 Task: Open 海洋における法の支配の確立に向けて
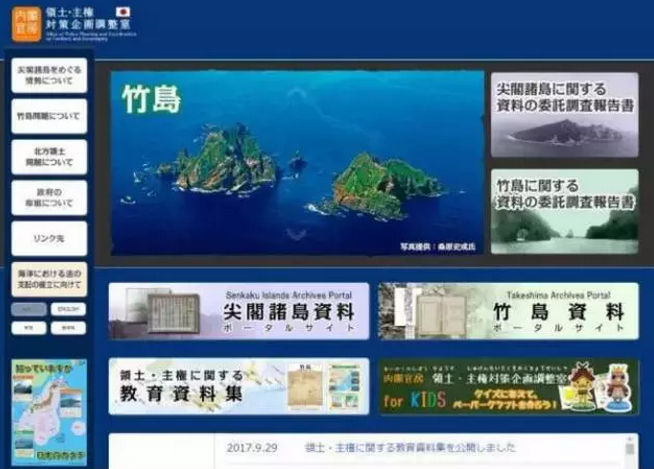click(x=49, y=279)
